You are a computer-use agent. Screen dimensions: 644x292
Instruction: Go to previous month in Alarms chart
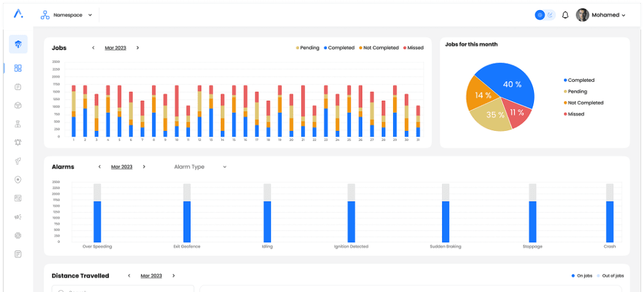click(99, 167)
